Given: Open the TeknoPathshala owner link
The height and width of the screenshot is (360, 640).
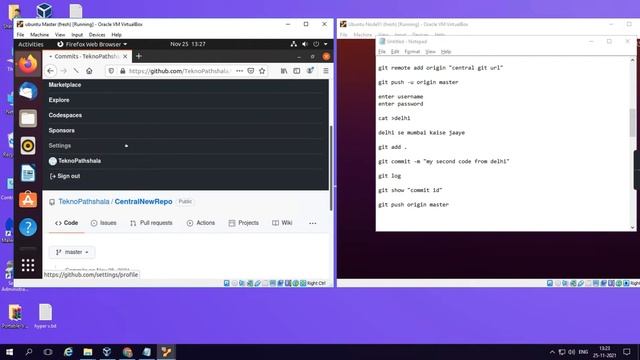Looking at the screenshot, I should tap(84, 202).
